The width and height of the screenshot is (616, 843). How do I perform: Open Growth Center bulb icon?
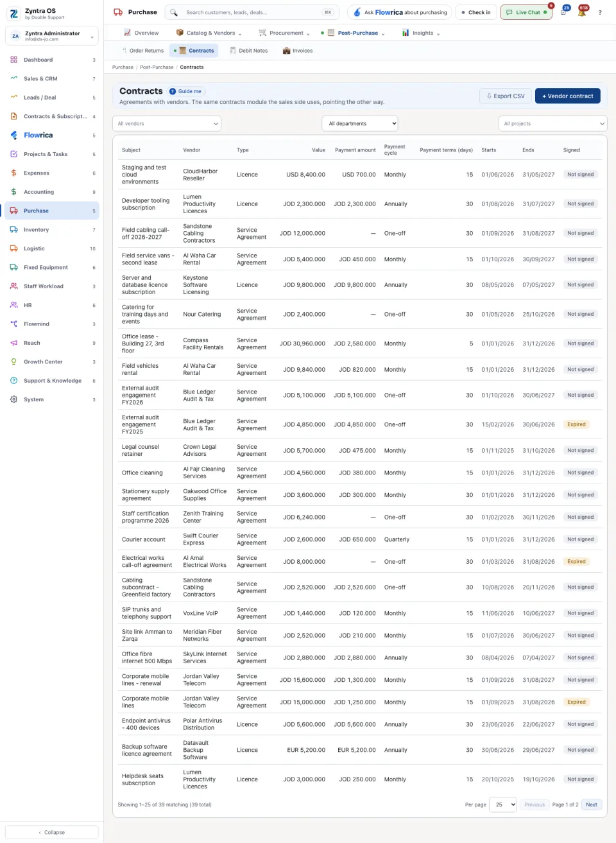click(x=13, y=361)
